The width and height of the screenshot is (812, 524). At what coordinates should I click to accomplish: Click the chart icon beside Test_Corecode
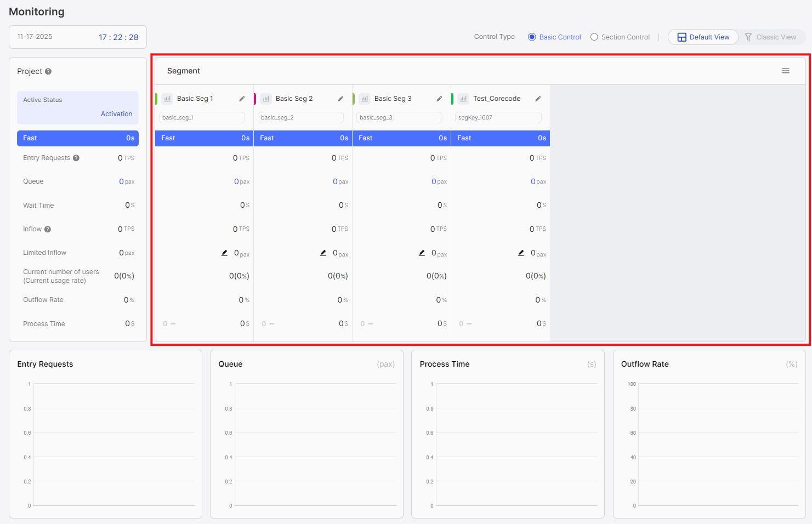(463, 98)
